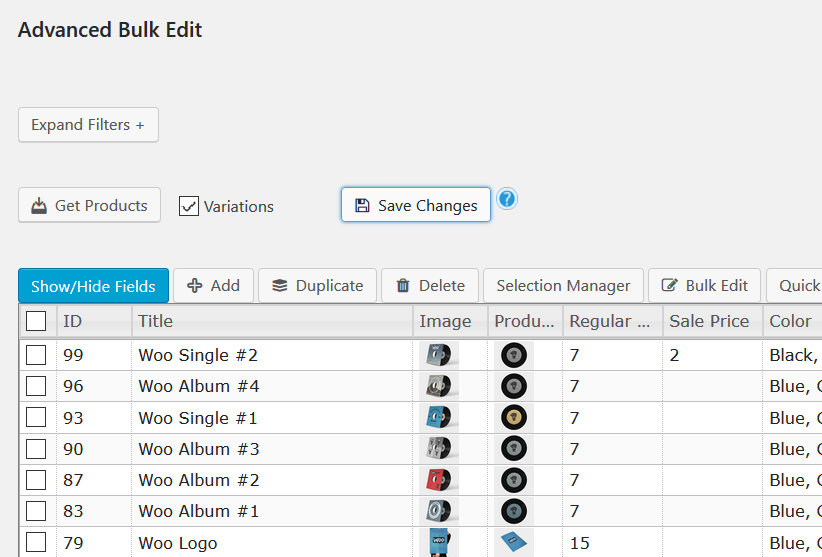Screen dimensions: 822x557
Task: Check the box for Woo Album #3 row
Action: click(36, 449)
